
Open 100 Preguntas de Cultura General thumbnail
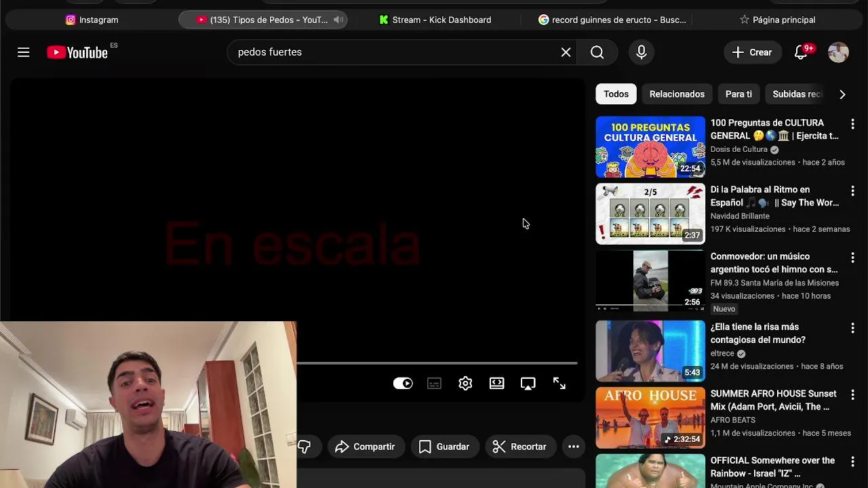click(x=650, y=147)
